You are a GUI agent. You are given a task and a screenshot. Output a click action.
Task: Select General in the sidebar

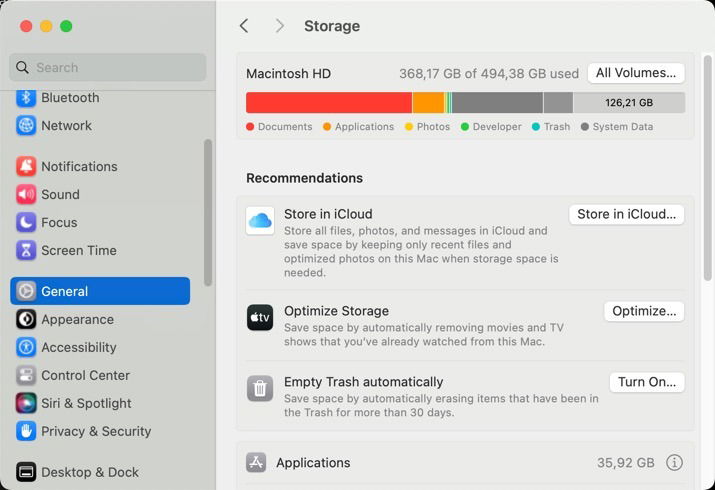(100, 291)
